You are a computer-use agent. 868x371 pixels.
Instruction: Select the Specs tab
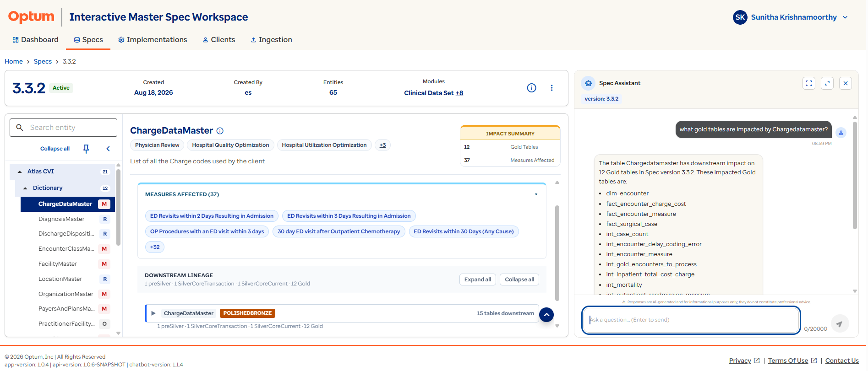[88, 40]
